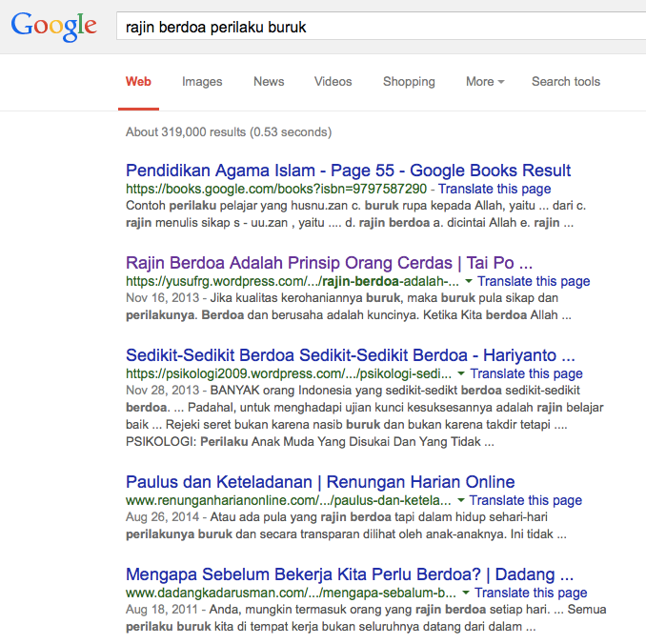Click 'PSIKOLOGI: Perilaku Anak Muda' snippet line
The width and height of the screenshot is (646, 644).
(310, 442)
